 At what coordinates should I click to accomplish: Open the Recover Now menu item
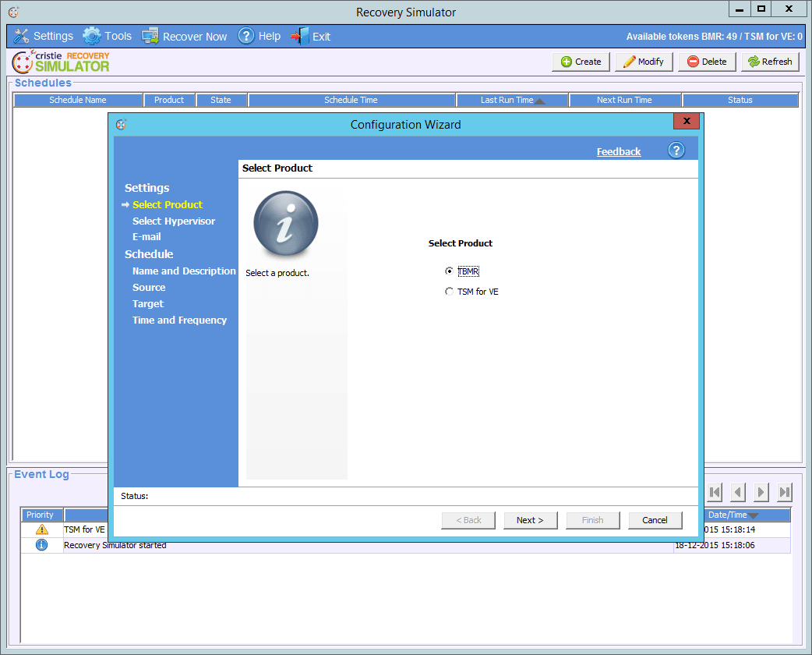tap(185, 37)
